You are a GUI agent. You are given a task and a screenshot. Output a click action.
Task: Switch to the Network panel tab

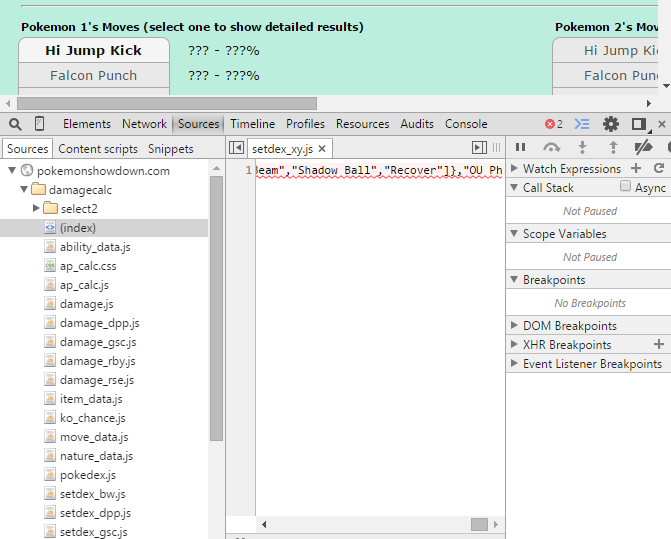tap(144, 124)
